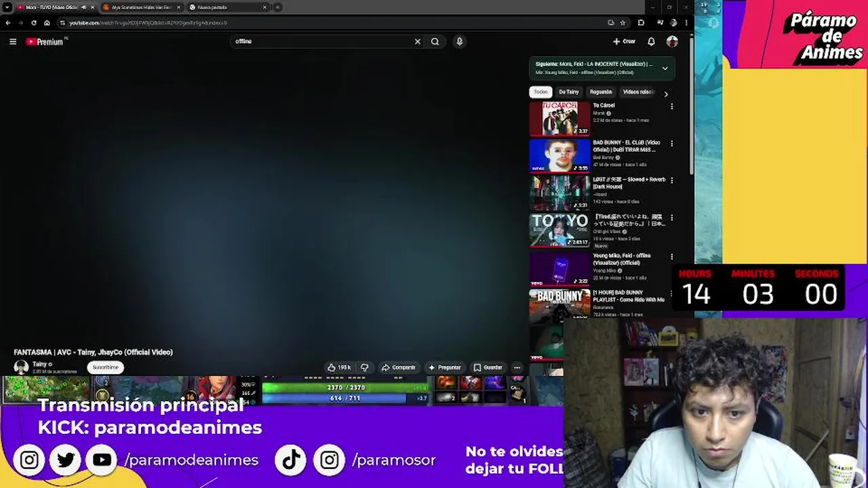868x488 pixels.
Task: Open more video actions three dots
Action: click(x=517, y=367)
